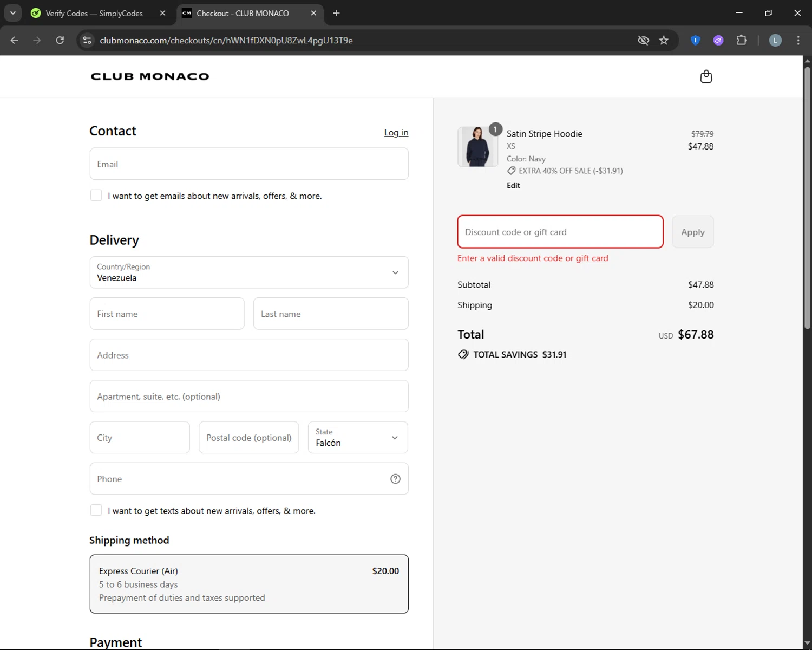This screenshot has height=650, width=812.
Task: Click the forward navigation arrow
Action: click(x=37, y=40)
